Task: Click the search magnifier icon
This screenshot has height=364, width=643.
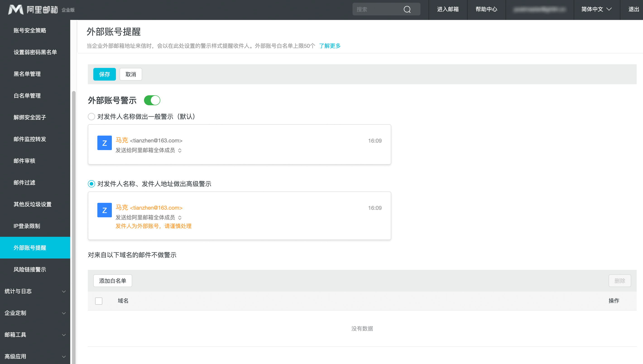Action: (x=407, y=10)
